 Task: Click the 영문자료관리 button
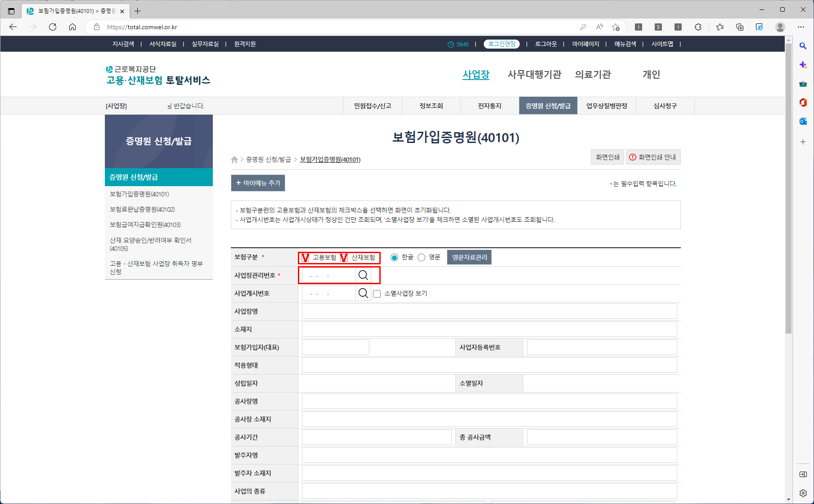click(x=469, y=257)
